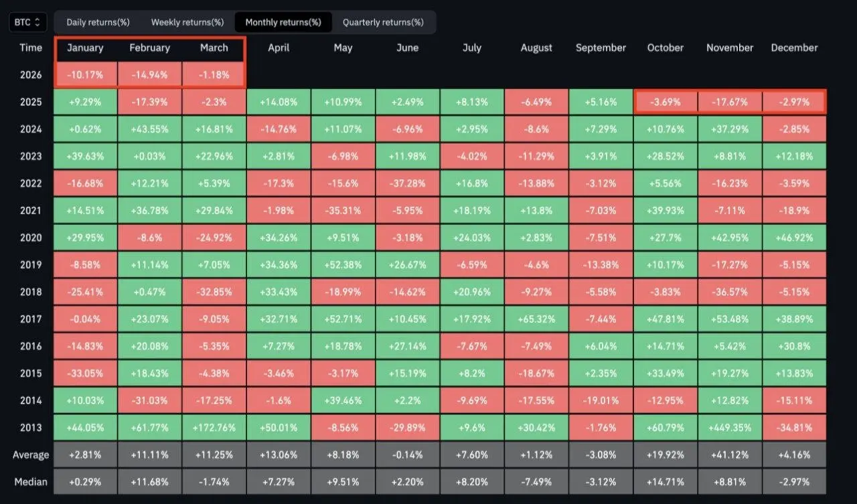This screenshot has height=504, width=857.
Task: Select the 2026 row label
Action: point(31,75)
